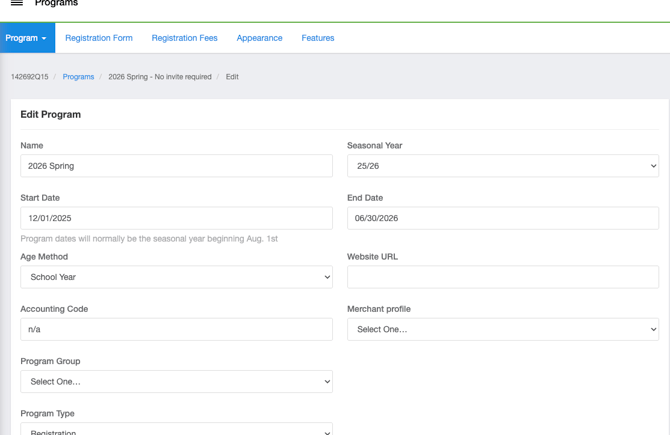This screenshot has height=435, width=670.
Task: Open the Program Type dropdown
Action: click(176, 429)
